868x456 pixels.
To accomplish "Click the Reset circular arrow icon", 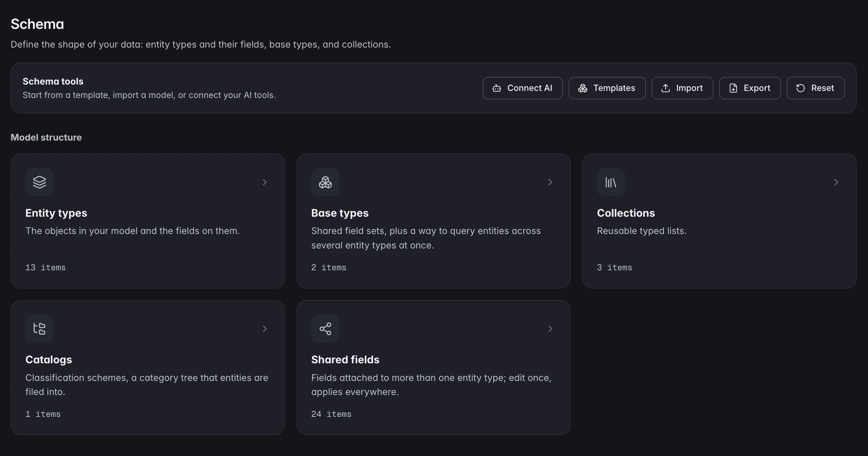I will pos(800,88).
